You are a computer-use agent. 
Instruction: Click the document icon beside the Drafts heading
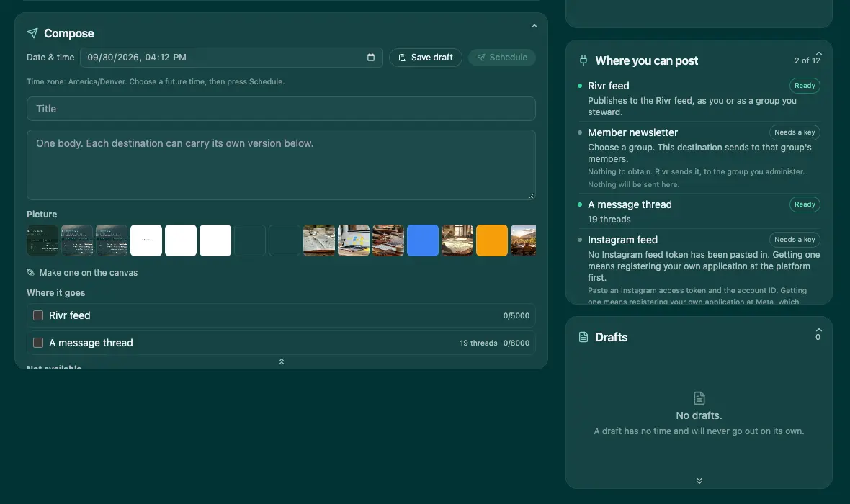583,337
